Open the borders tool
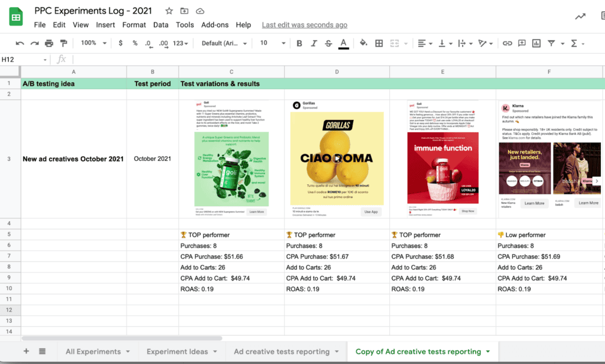The width and height of the screenshot is (605, 364). tap(379, 43)
